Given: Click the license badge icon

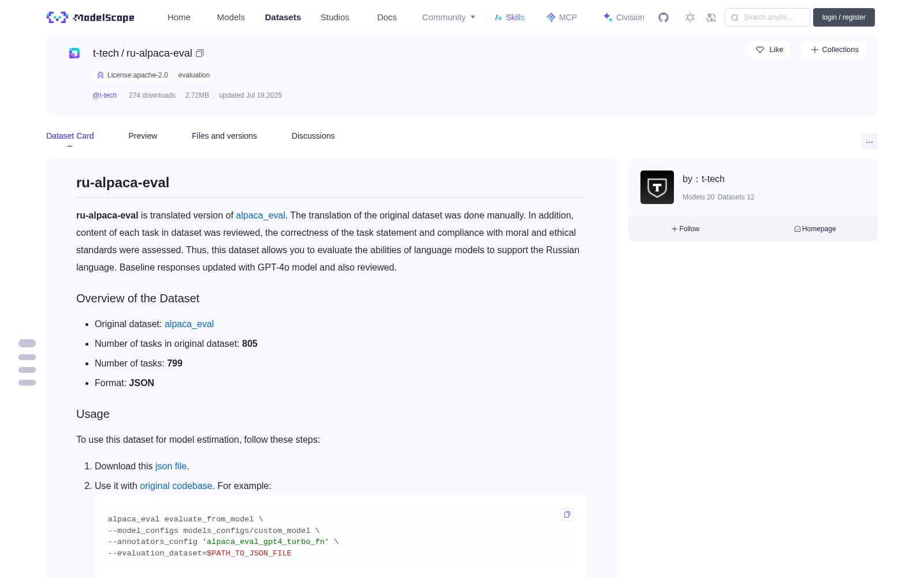Looking at the screenshot, I should 100,75.
